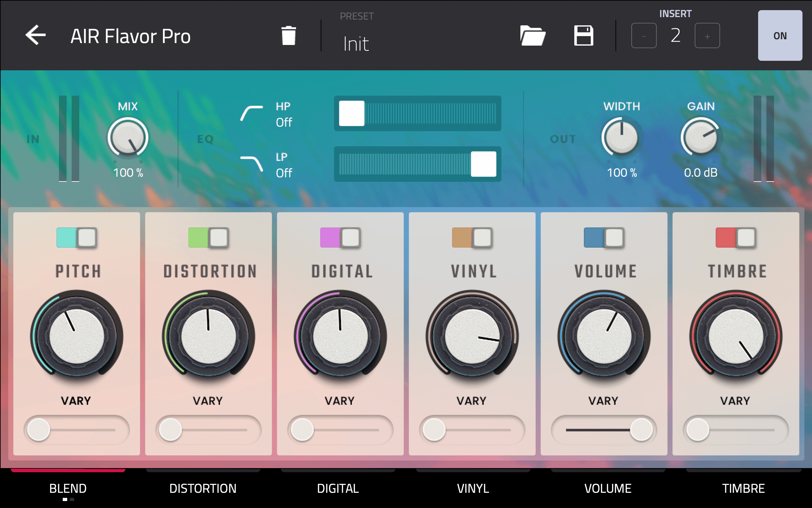Switch to the Timbre tab

pyautogui.click(x=743, y=488)
